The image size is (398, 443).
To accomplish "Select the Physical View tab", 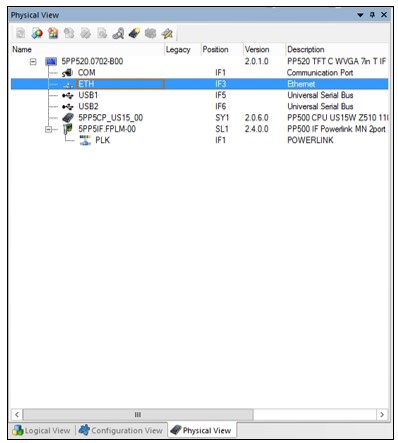I will click(x=201, y=430).
